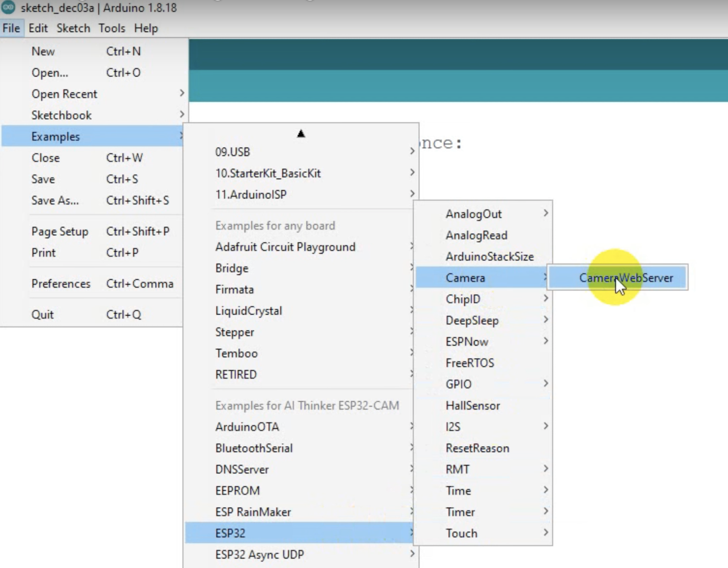728x568 pixels.
Task: Click the Arduino logo icon in title bar
Action: [8, 7]
